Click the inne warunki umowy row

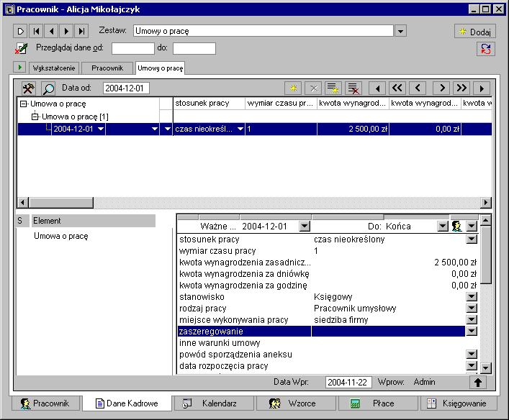(327, 343)
